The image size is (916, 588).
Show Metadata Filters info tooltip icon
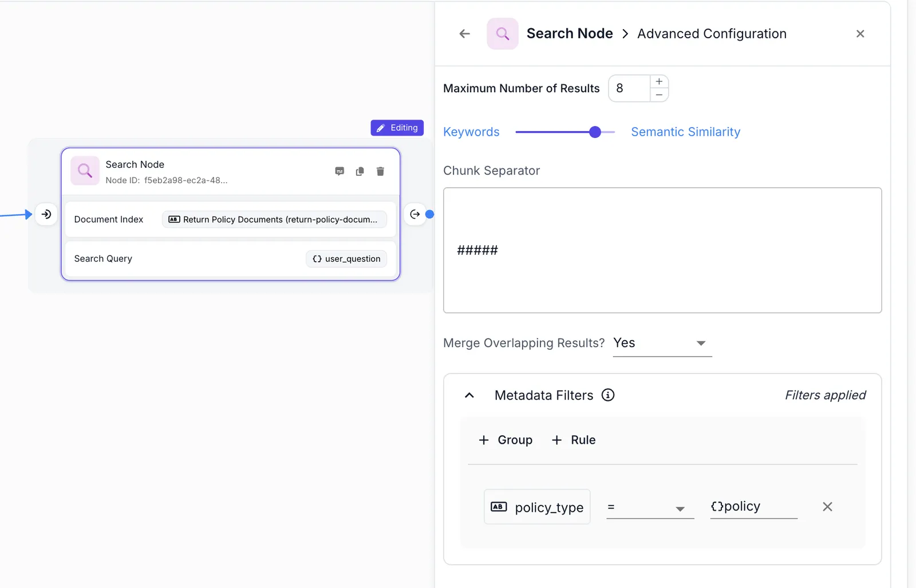coord(608,395)
